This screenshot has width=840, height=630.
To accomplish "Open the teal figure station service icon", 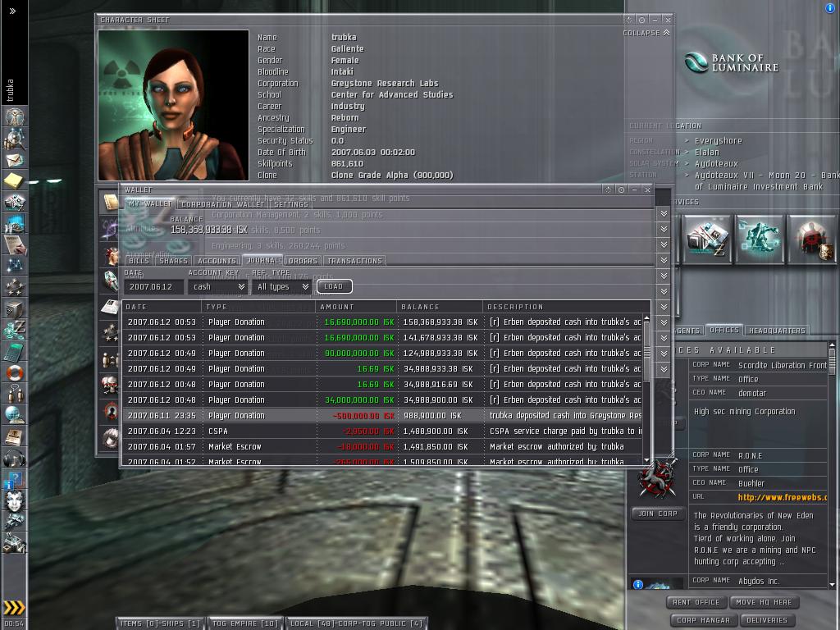I will [760, 239].
